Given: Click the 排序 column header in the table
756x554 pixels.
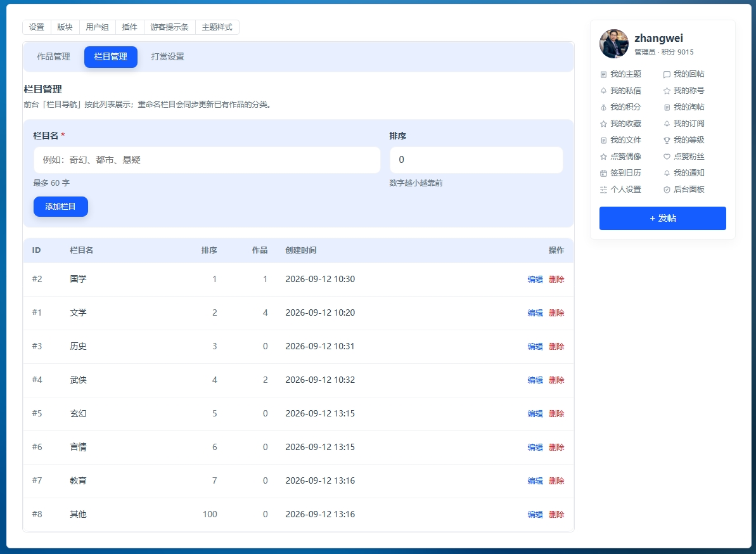Looking at the screenshot, I should coord(209,250).
